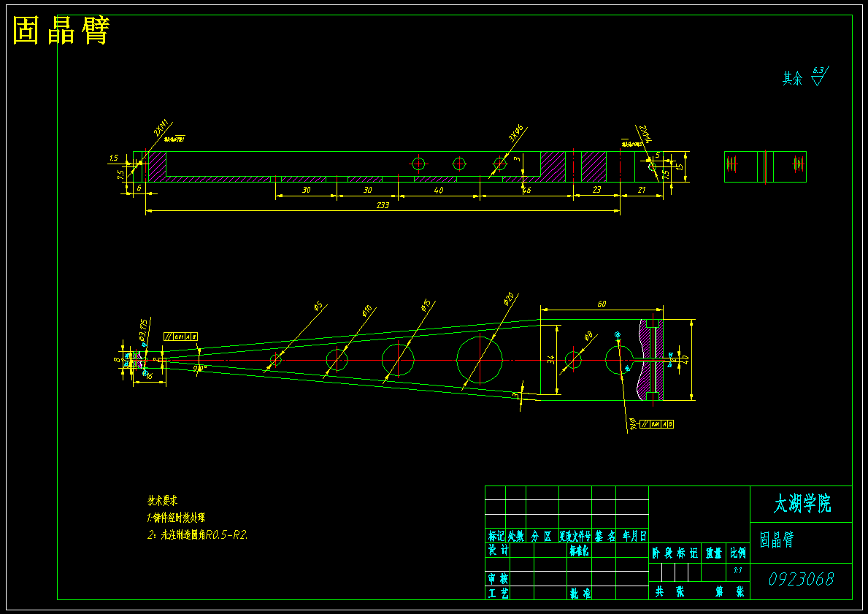This screenshot has height=614, width=868.
Task: Click the "处数" title block cell
Action: click(x=516, y=536)
